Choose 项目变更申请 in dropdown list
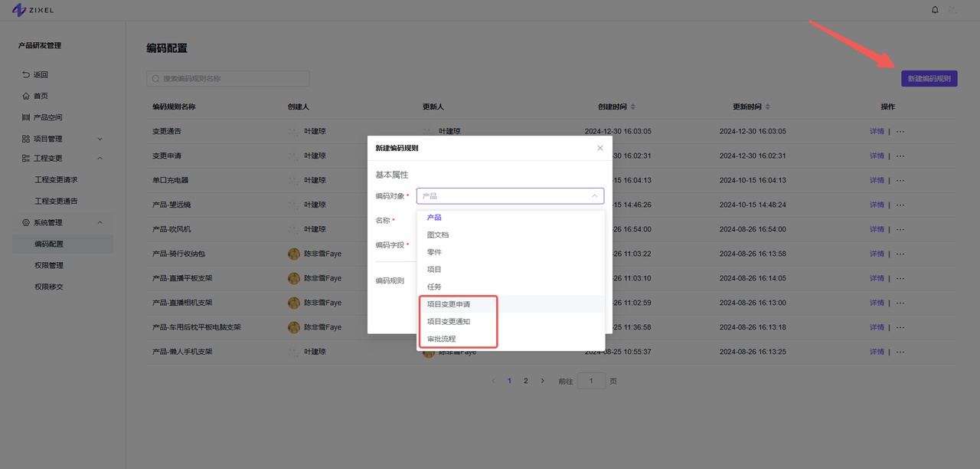The width and height of the screenshot is (980, 469). pos(511,304)
